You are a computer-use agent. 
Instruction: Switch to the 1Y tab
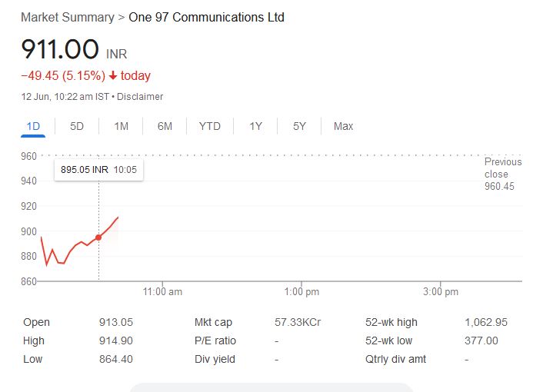pyautogui.click(x=256, y=126)
